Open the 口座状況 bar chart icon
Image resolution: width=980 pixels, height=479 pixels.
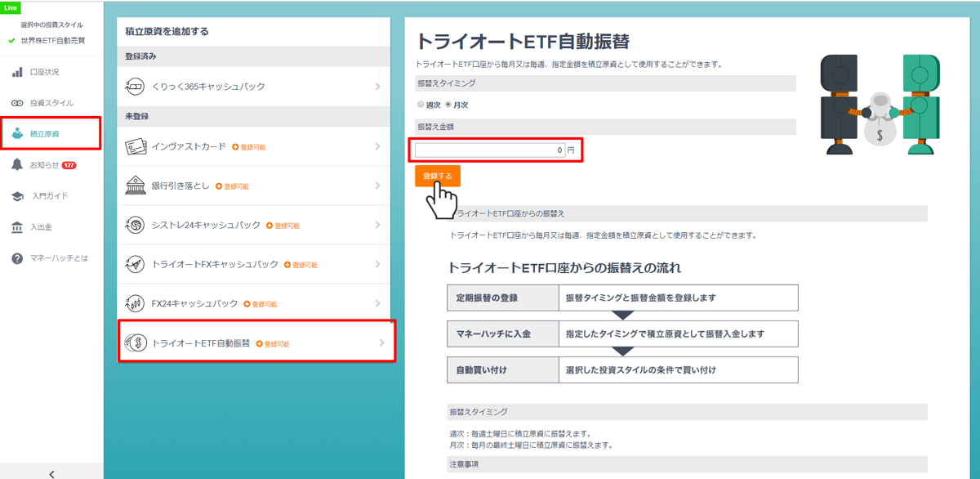point(17,72)
